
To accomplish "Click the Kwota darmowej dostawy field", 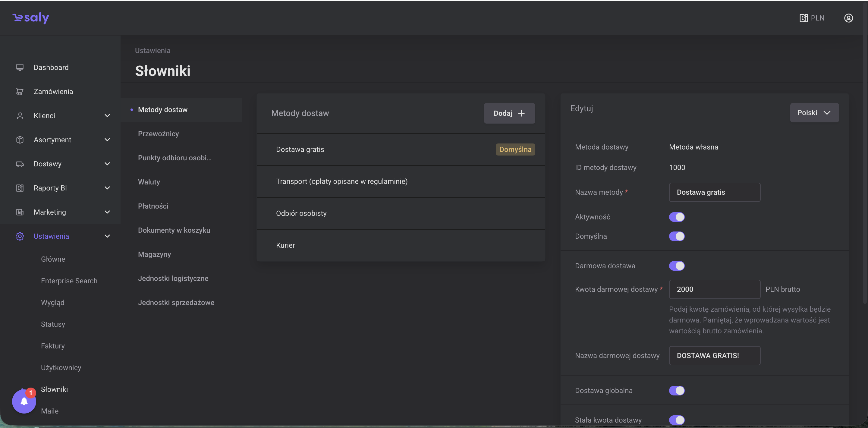I will pyautogui.click(x=714, y=289).
